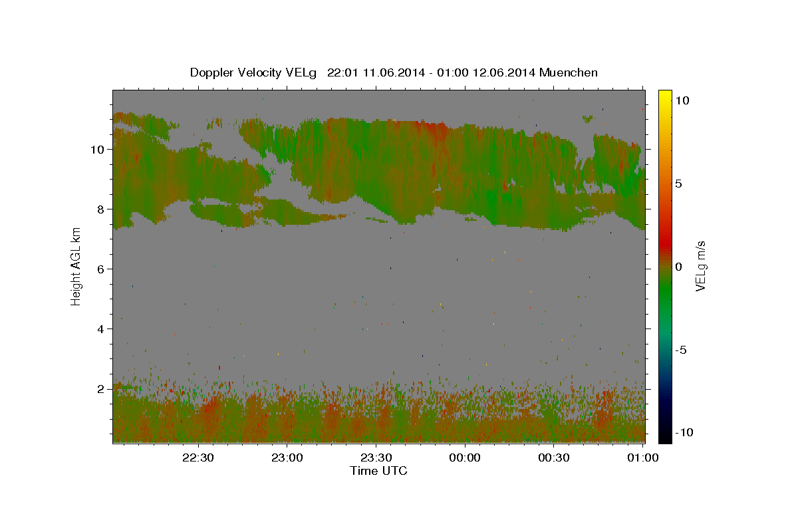Click the 'VELg m/s' colorbar title

click(x=701, y=266)
